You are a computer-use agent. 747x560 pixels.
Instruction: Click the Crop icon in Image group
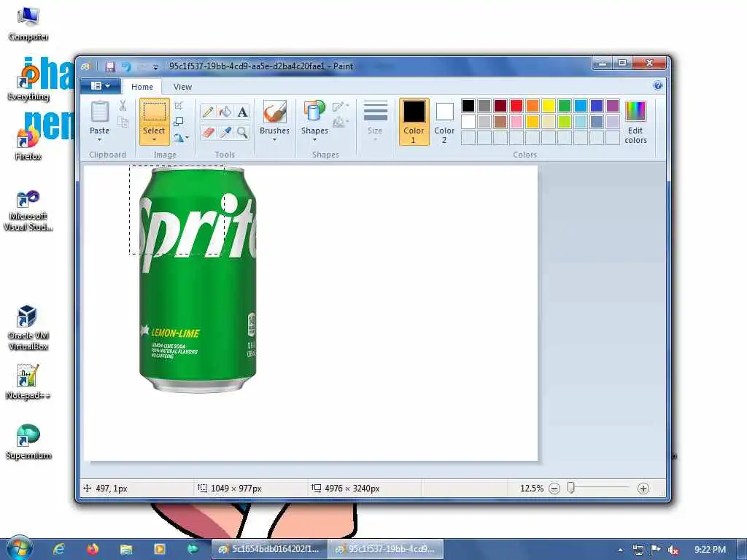click(179, 106)
